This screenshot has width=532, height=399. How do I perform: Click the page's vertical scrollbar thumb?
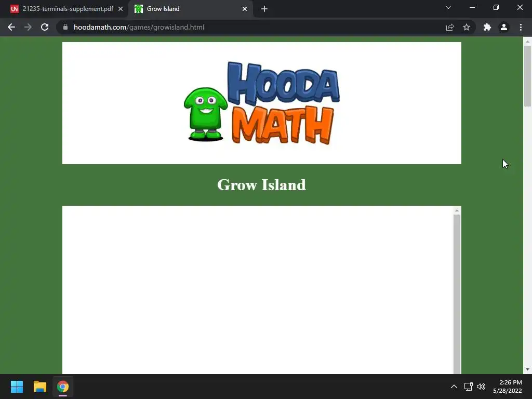point(527,76)
